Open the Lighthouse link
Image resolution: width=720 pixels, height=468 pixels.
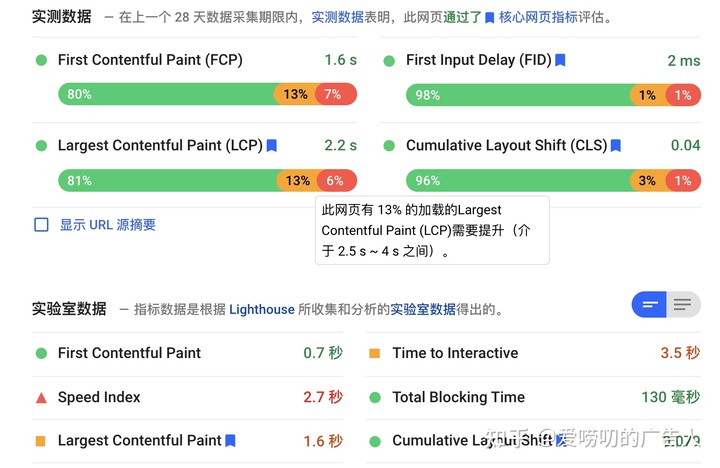coord(262,309)
